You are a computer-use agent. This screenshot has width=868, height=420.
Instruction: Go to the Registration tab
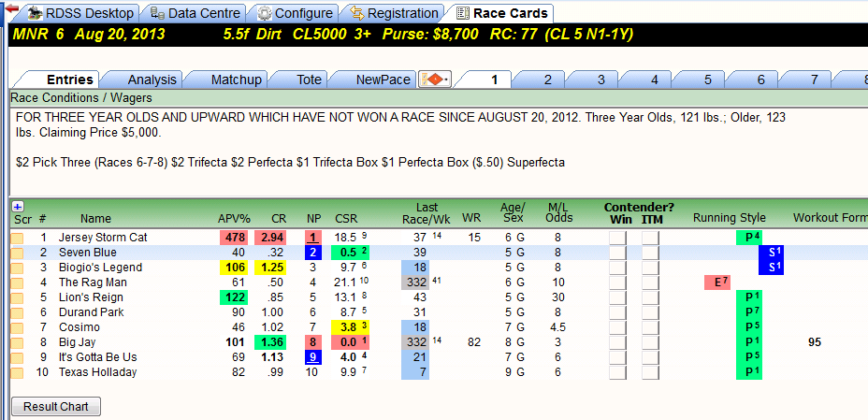(x=395, y=13)
